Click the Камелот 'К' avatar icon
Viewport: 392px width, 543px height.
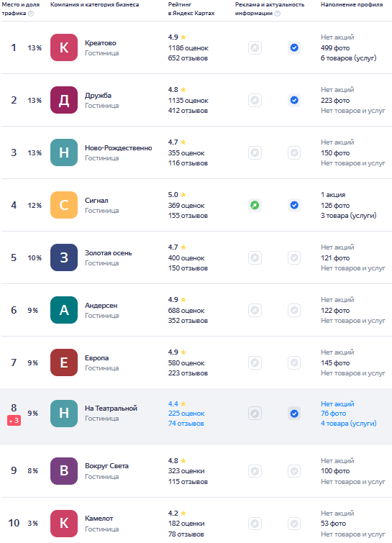(64, 524)
